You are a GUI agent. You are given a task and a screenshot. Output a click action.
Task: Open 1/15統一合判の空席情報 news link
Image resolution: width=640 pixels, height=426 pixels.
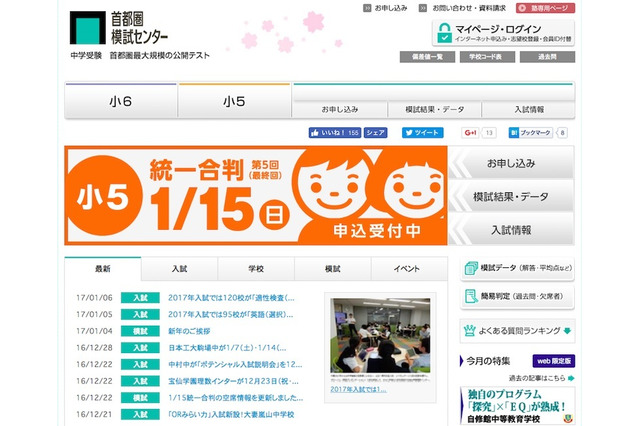[236, 398]
